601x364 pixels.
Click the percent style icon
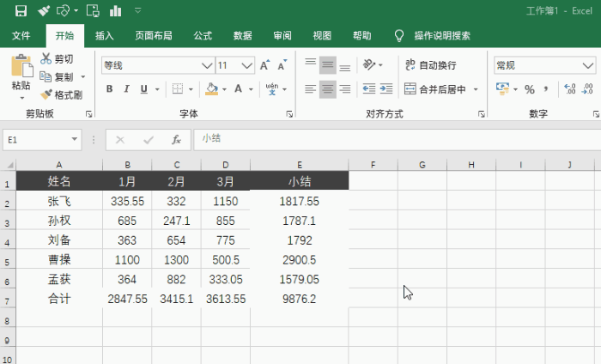click(x=530, y=89)
